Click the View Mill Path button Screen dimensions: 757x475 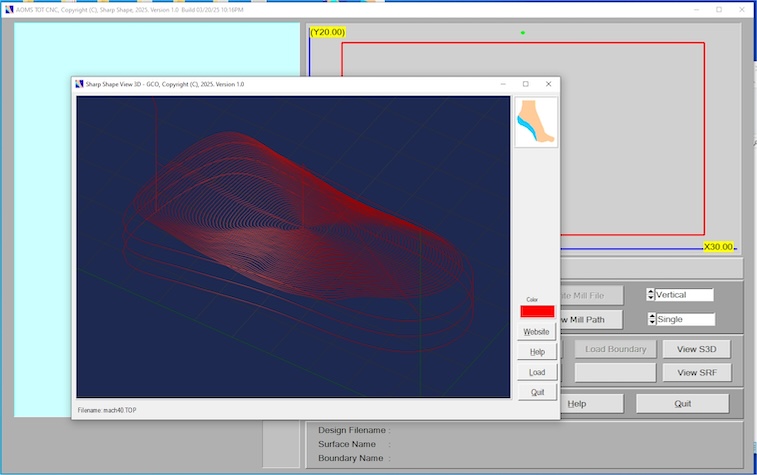pyautogui.click(x=591, y=320)
